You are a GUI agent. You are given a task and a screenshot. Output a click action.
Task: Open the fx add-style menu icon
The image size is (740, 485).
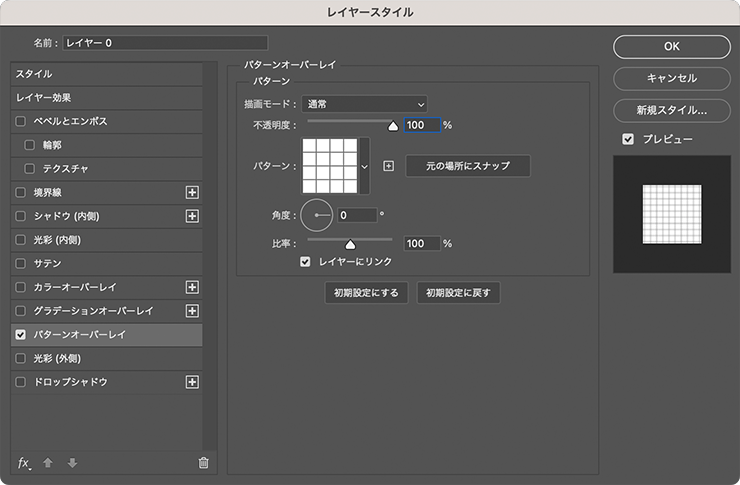[x=24, y=463]
